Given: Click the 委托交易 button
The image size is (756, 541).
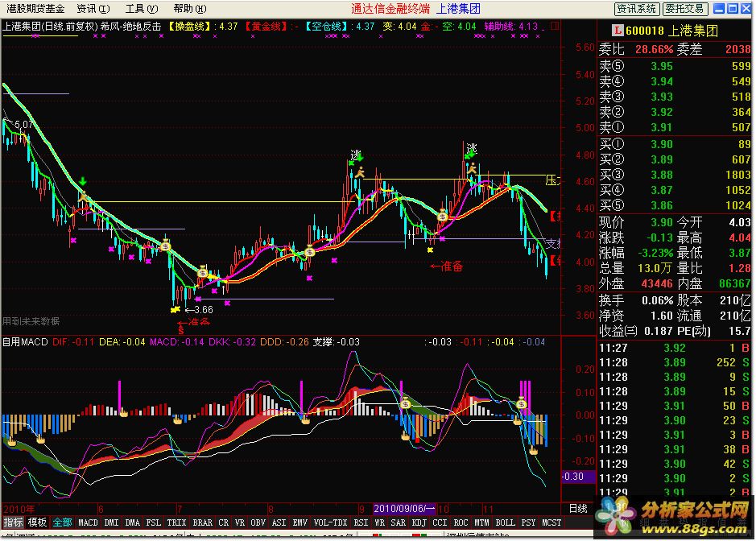Looking at the screenshot, I should 686,9.
